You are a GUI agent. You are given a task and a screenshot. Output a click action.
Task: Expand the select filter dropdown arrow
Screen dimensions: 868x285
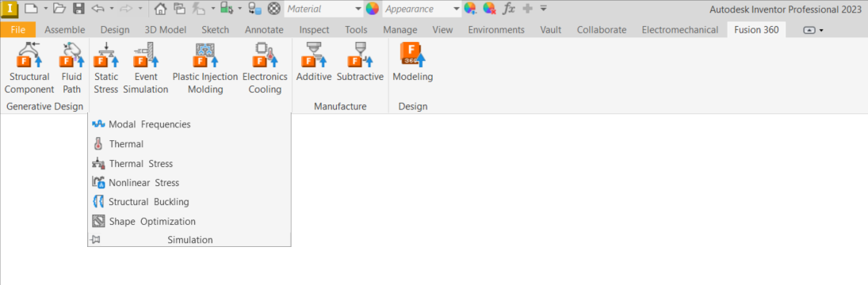tap(239, 8)
